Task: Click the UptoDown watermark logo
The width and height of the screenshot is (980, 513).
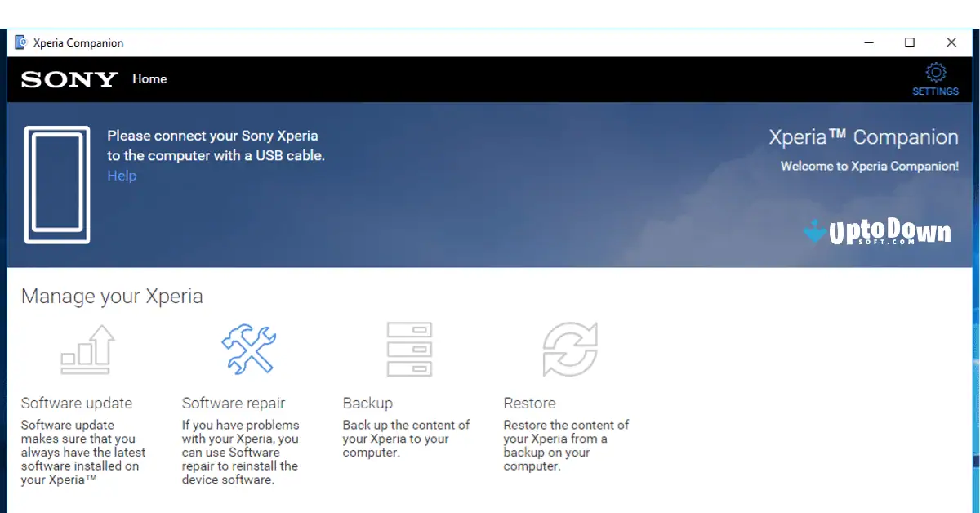Action: click(x=879, y=234)
